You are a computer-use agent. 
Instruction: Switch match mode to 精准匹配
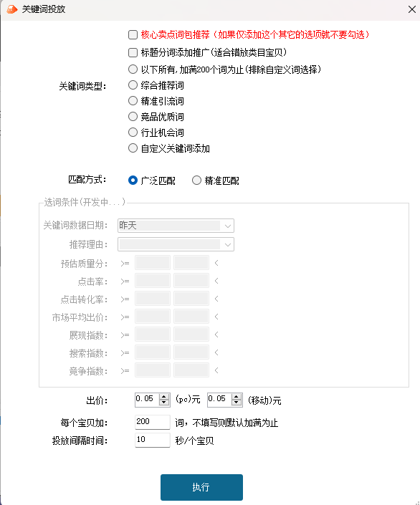(x=196, y=181)
